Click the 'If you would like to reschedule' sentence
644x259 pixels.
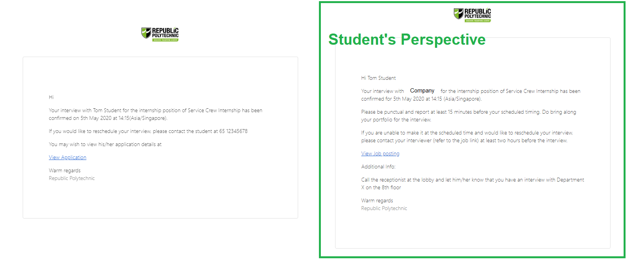click(x=148, y=131)
